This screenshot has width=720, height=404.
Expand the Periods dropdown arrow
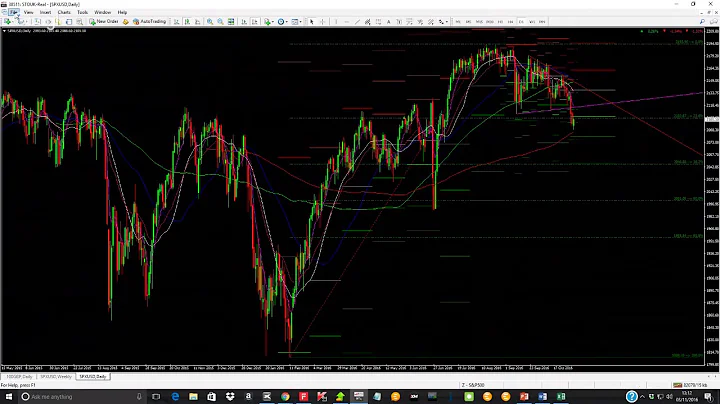[x=287, y=22]
